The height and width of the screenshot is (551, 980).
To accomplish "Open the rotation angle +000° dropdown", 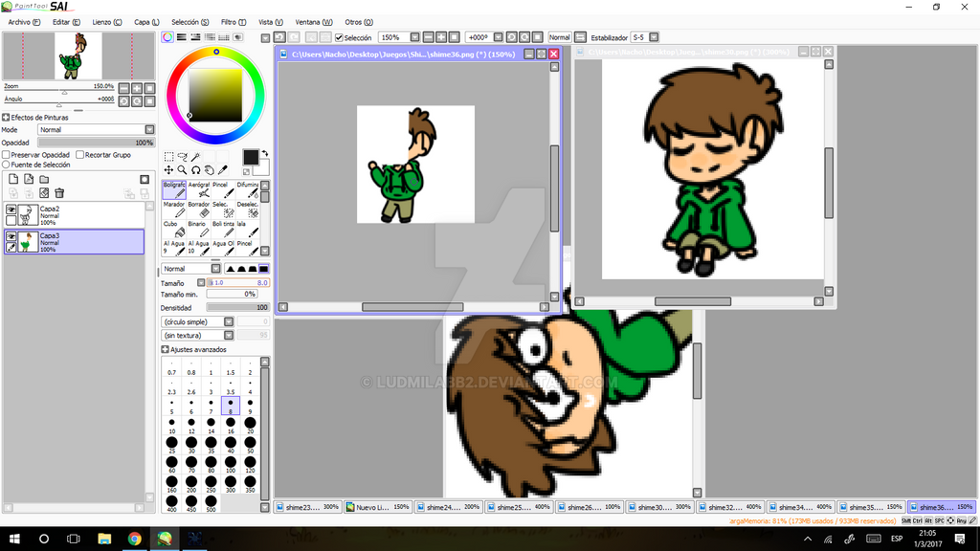I will [498, 37].
